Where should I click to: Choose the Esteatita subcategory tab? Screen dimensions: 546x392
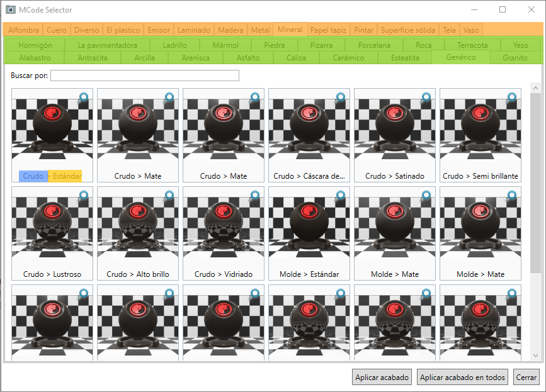tap(405, 58)
